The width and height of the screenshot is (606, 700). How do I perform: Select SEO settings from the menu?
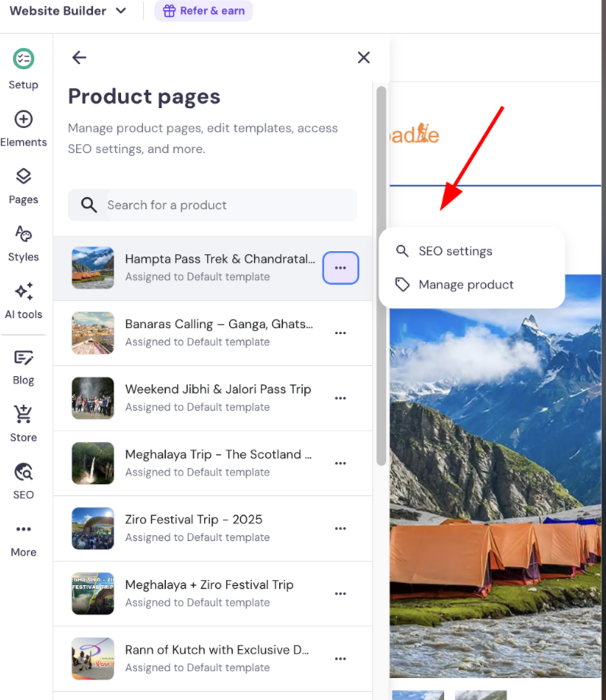click(x=455, y=251)
